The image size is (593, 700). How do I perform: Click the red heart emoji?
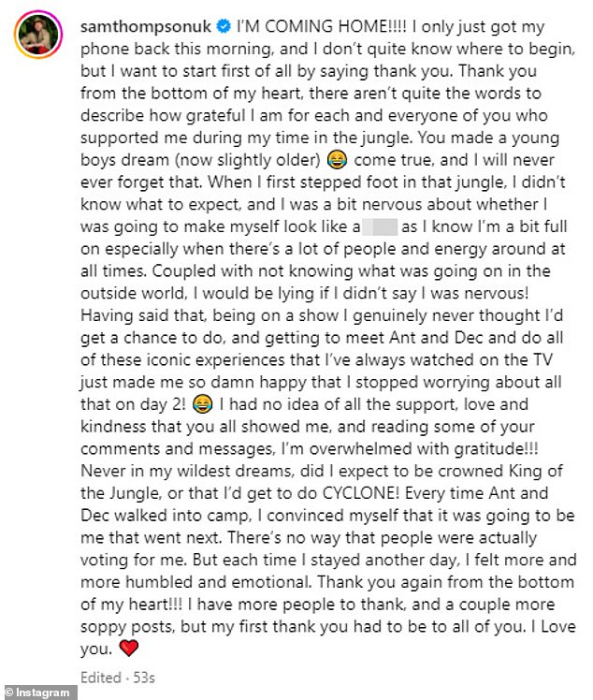[x=129, y=648]
